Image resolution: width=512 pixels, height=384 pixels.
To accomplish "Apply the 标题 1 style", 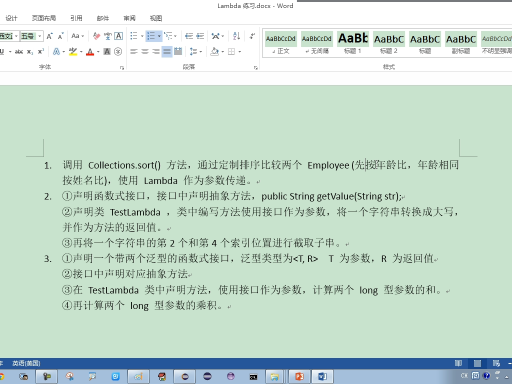I will (x=353, y=43).
